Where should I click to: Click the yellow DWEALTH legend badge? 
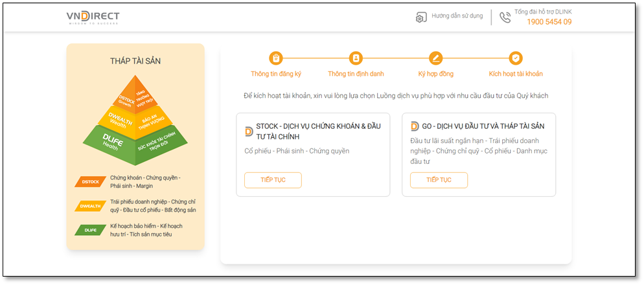point(90,206)
